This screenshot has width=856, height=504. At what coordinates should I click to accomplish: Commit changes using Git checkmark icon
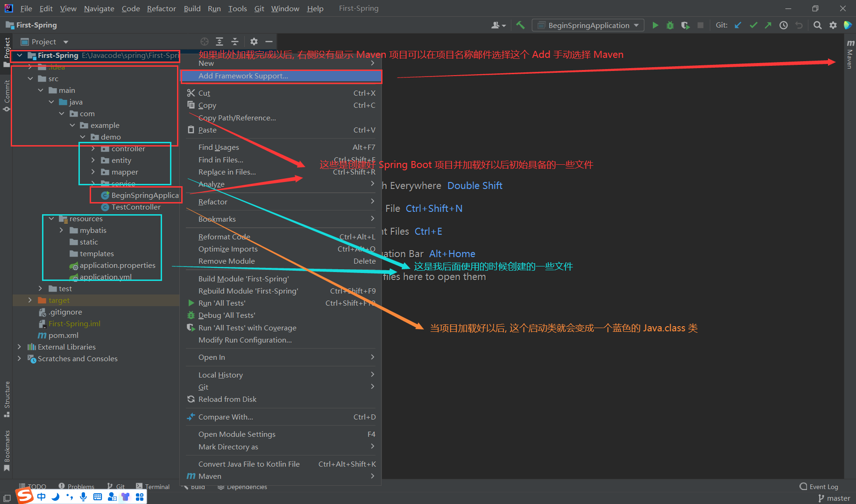click(x=753, y=25)
